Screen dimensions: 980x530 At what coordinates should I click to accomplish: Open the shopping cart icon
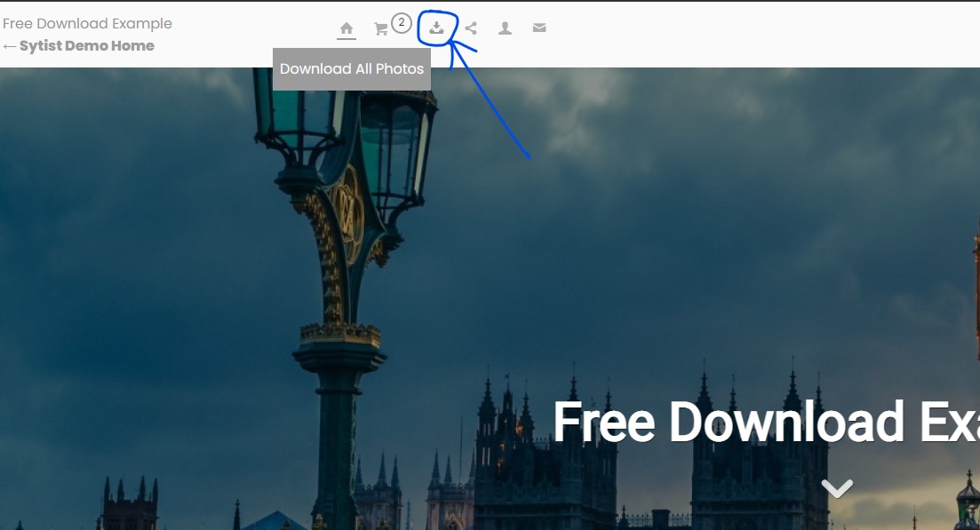380,28
